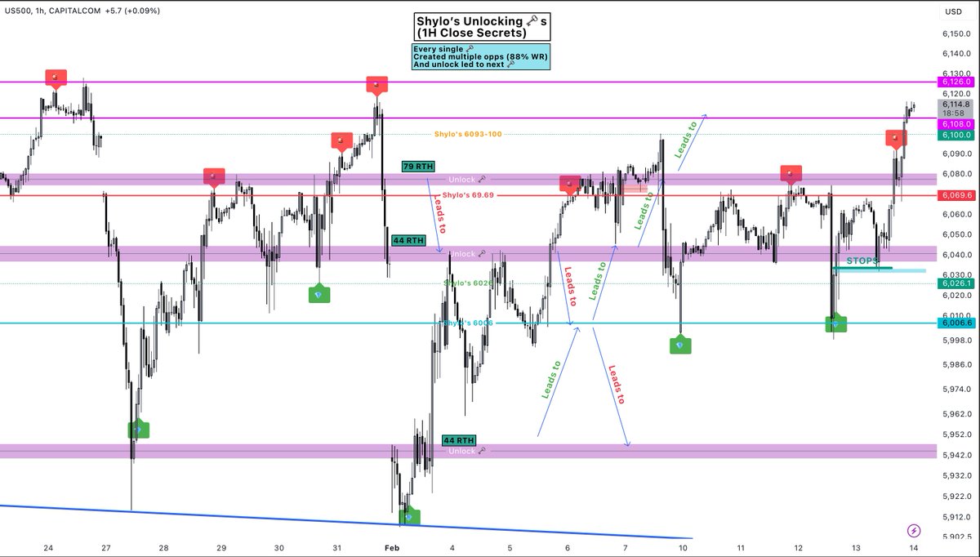980x557 pixels.
Task: Click the red marker just below the 6,100.0 price tag
Action: pyautogui.click(x=897, y=138)
